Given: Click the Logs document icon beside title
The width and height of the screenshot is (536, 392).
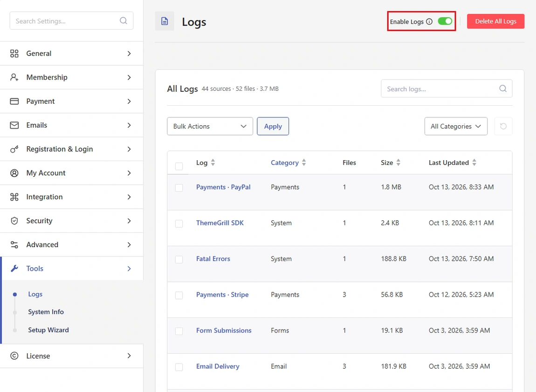Looking at the screenshot, I should click(165, 21).
